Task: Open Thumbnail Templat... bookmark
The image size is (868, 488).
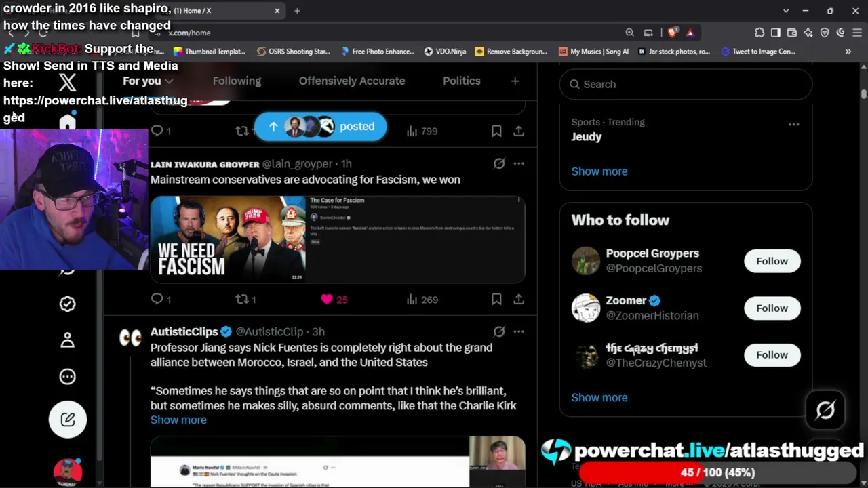Action: [x=209, y=52]
